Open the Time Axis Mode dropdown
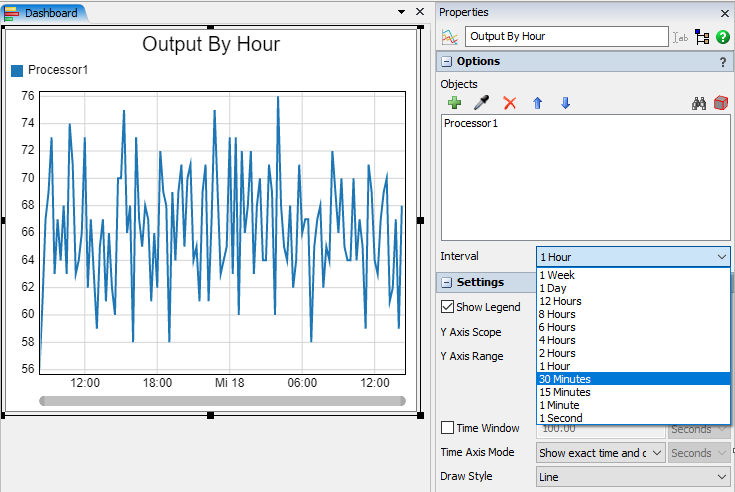Screen dimensions: 735x492 point(600,453)
